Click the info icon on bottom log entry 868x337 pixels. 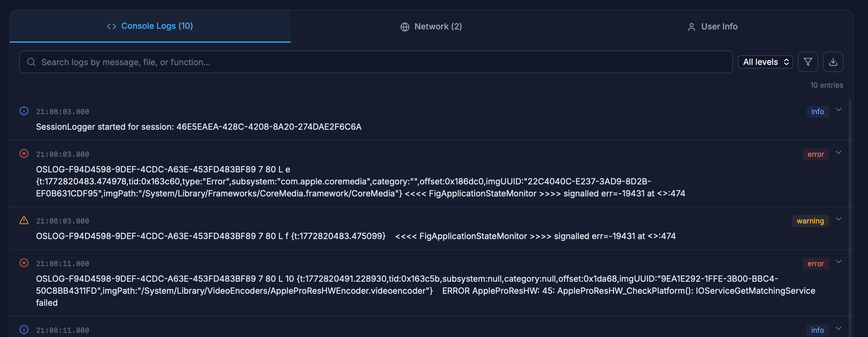(24, 329)
